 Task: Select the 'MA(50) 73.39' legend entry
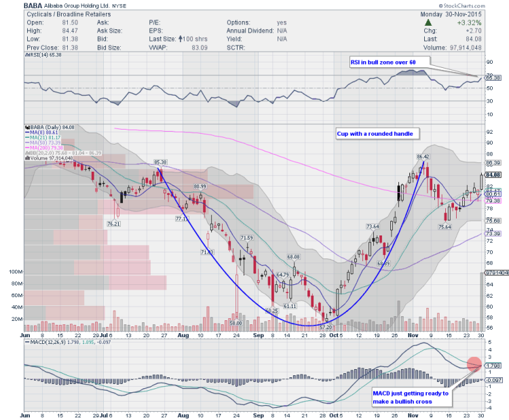43,142
